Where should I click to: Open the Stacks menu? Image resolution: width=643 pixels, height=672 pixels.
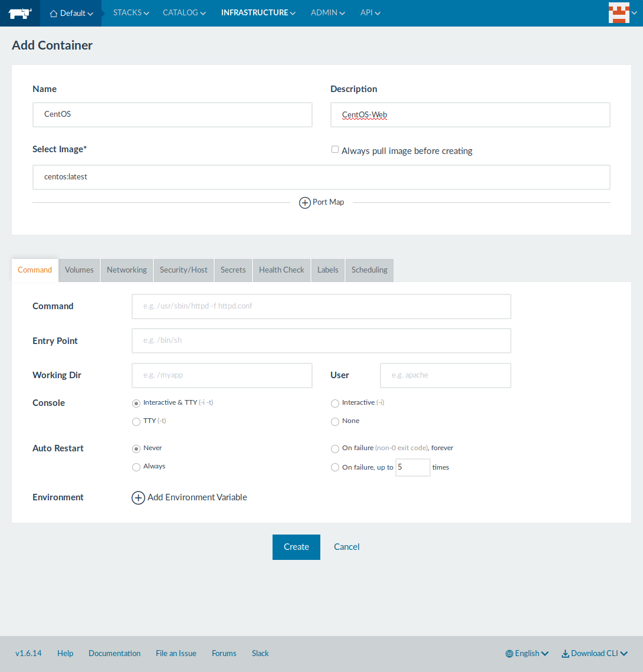point(131,12)
